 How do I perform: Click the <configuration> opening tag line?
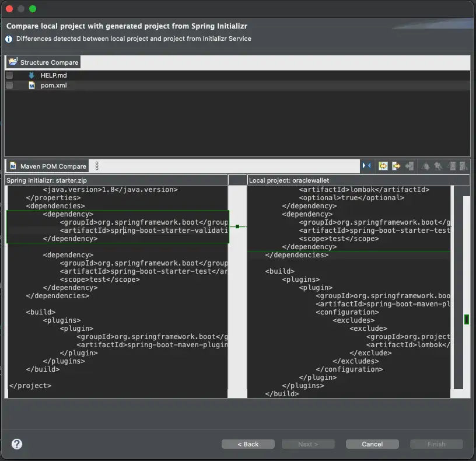[x=347, y=312]
